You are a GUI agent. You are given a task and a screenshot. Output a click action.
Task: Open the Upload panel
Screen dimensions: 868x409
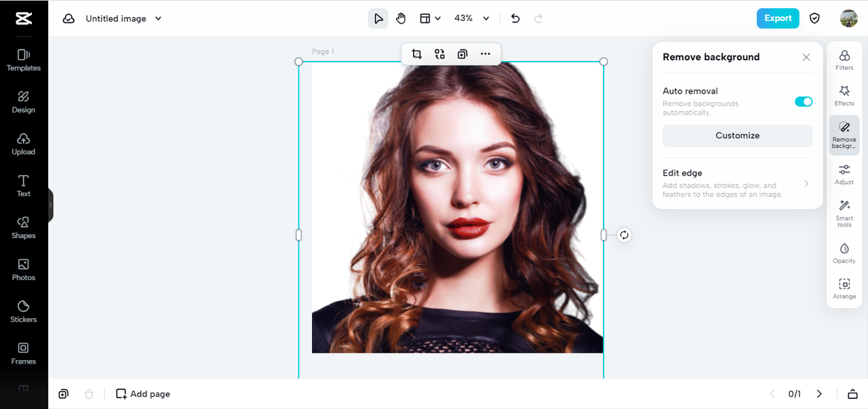(24, 144)
